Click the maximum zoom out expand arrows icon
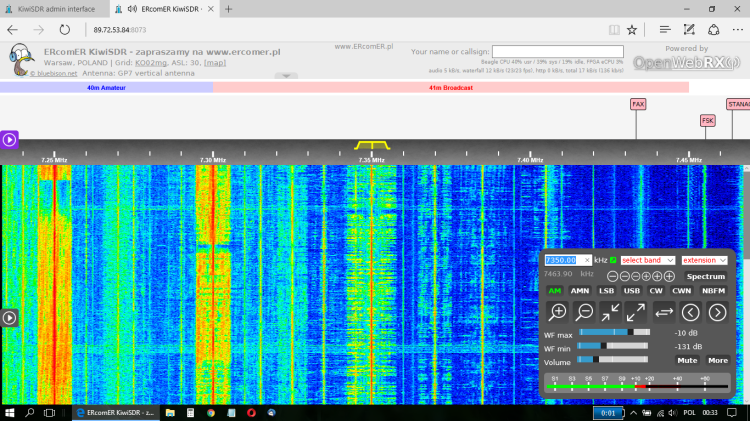Image resolution: width=750 pixels, height=421 pixels. tap(636, 312)
